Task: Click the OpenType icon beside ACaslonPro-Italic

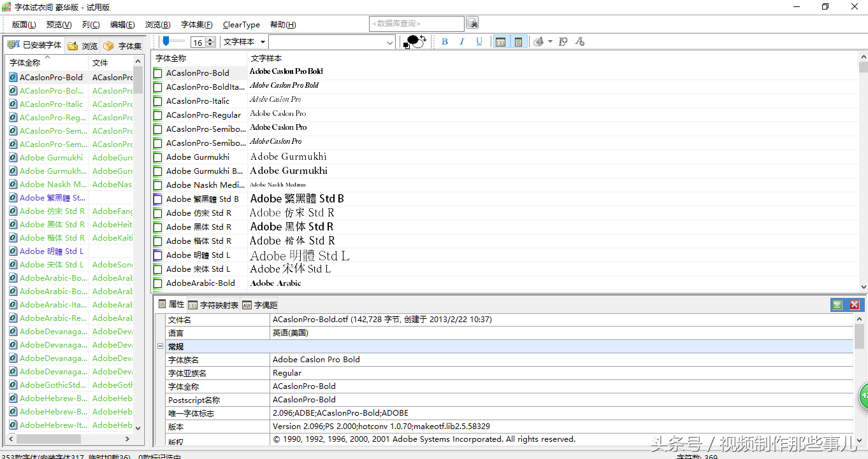Action: pos(13,104)
